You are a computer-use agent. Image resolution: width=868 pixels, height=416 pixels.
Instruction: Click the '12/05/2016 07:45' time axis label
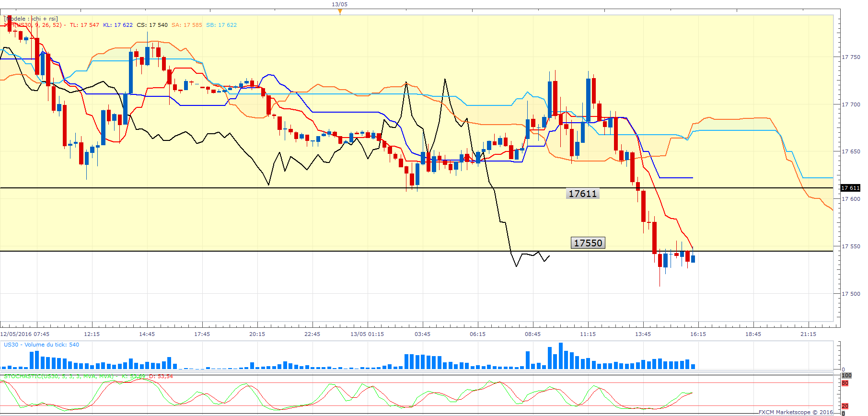pyautogui.click(x=25, y=334)
